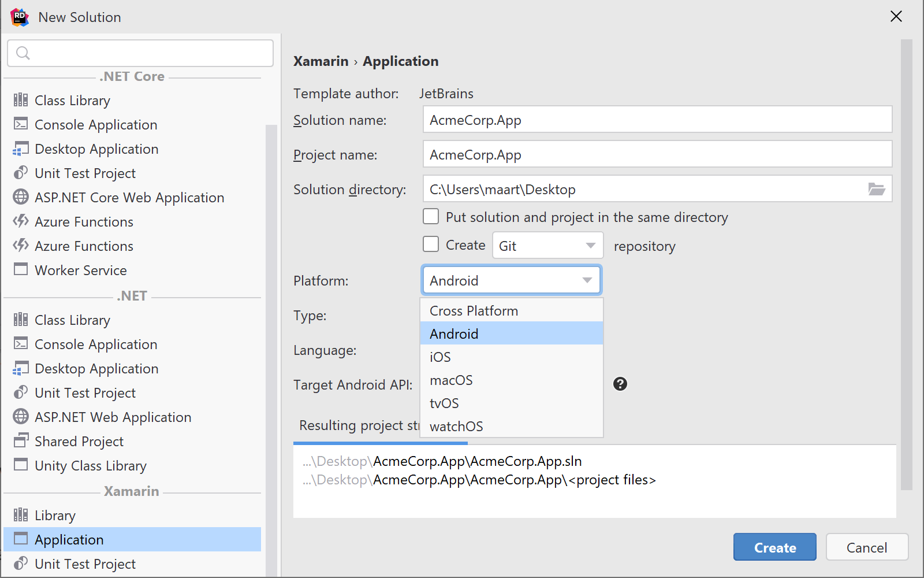The image size is (924, 578).
Task: Click the .NET Core Unit Test Project icon
Action: 21,173
